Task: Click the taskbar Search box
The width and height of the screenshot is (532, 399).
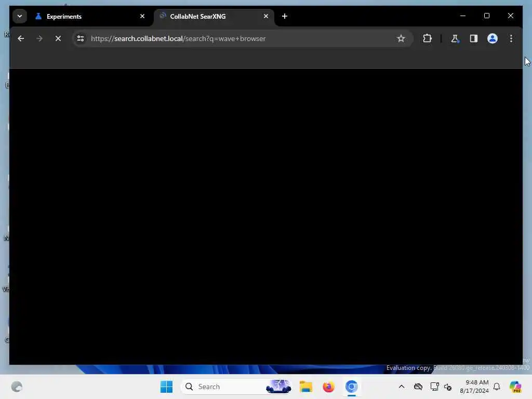Action: (x=237, y=387)
